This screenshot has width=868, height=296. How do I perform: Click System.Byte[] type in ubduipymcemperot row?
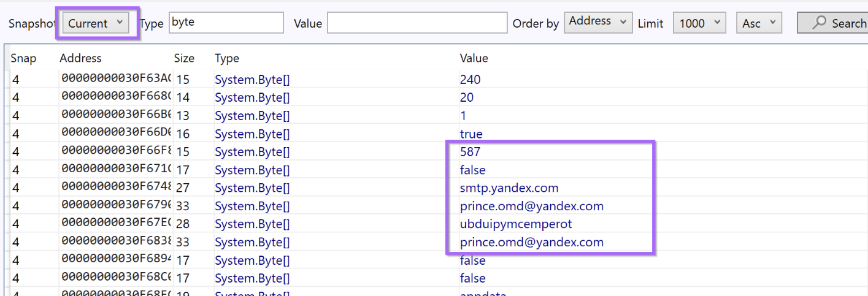pyautogui.click(x=252, y=224)
